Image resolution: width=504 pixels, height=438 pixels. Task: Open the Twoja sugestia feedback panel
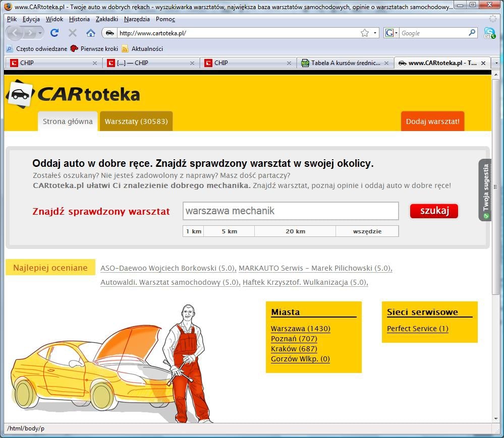pyautogui.click(x=485, y=190)
